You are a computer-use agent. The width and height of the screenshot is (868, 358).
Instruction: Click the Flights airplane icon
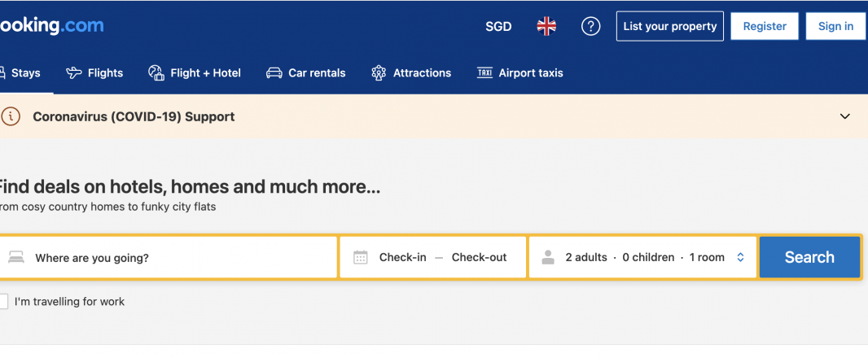click(x=73, y=72)
